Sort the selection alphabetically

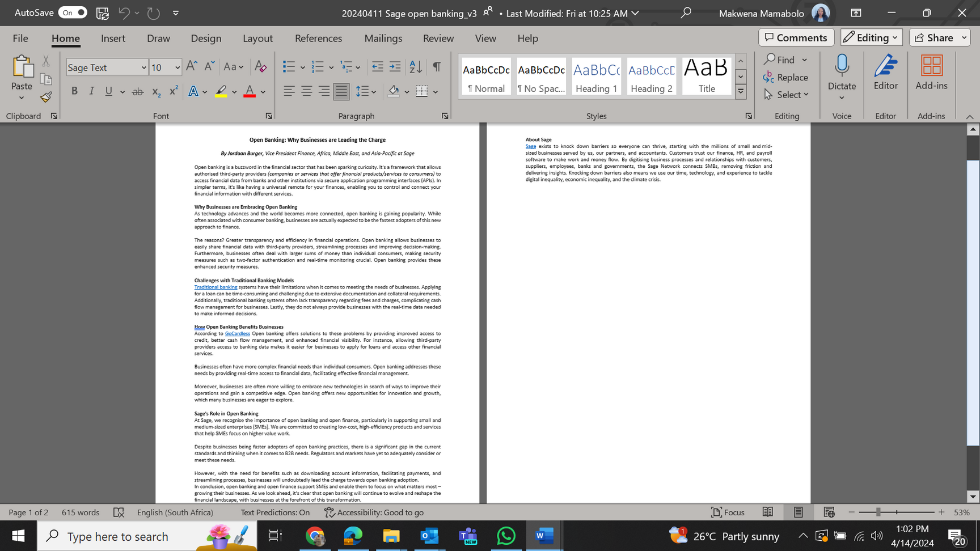point(416,67)
